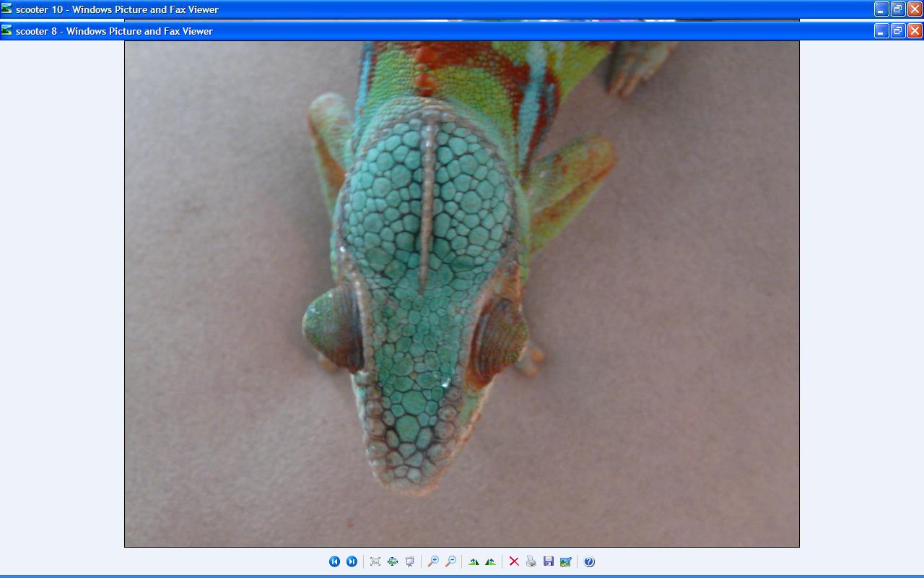Zoom in with the plus magnifier
Screen dimensions: 924x578
[x=433, y=561]
